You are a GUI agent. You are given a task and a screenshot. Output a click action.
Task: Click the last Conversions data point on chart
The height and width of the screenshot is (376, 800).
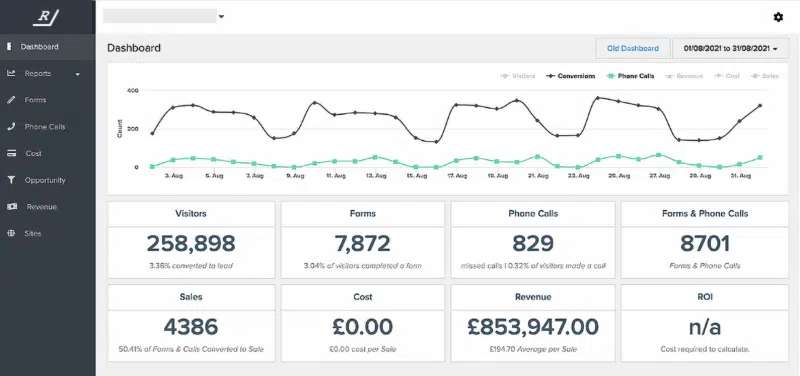point(760,106)
